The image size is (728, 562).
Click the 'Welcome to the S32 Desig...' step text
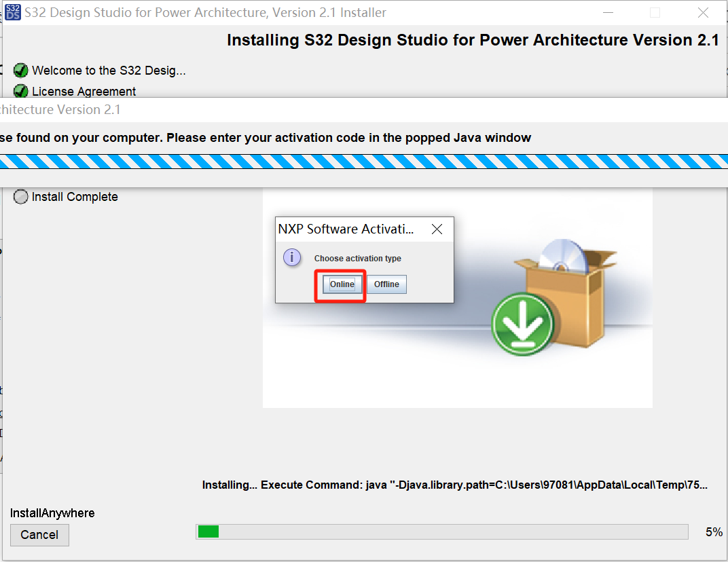click(109, 71)
